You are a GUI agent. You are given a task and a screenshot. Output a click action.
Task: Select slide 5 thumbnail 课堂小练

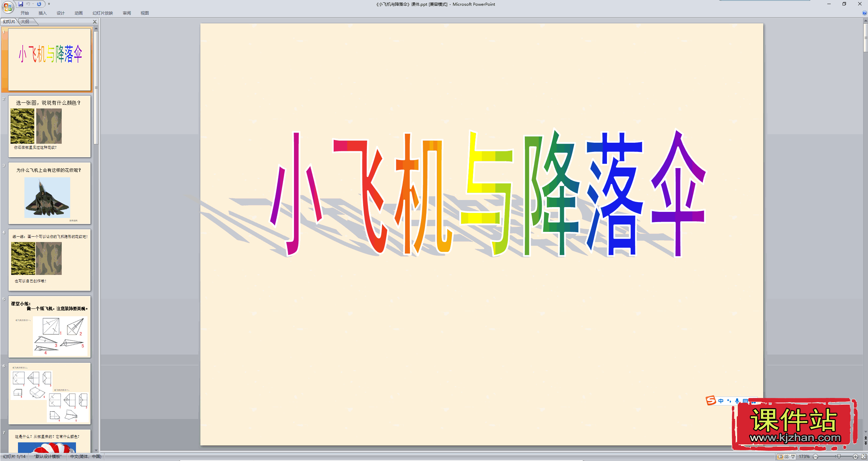(50, 326)
